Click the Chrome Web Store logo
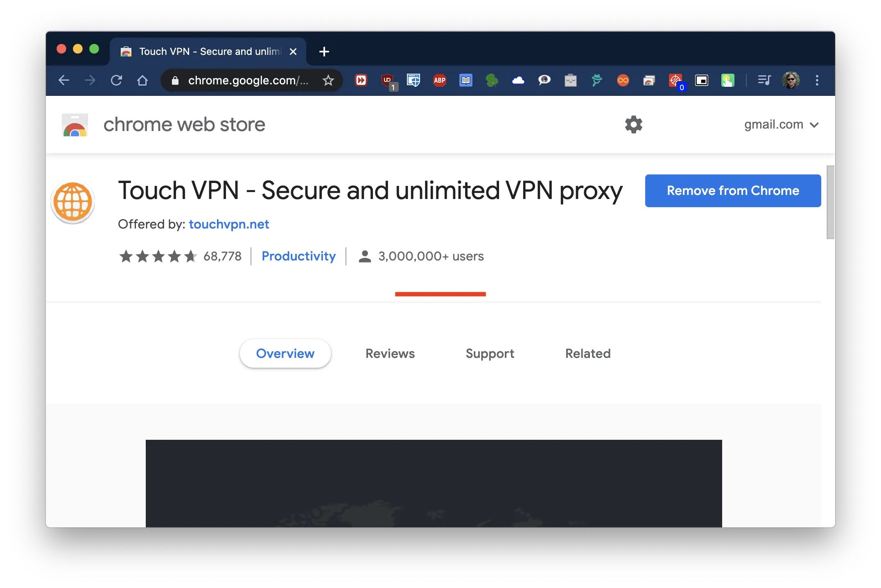This screenshot has height=588, width=881. pos(75,125)
